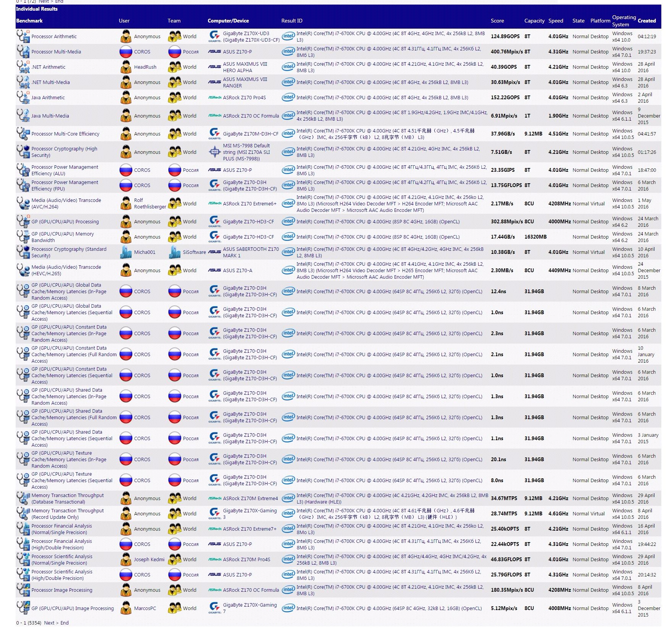
Task: Click the Processor Multi-Media benchmark icon
Action: coord(23,52)
